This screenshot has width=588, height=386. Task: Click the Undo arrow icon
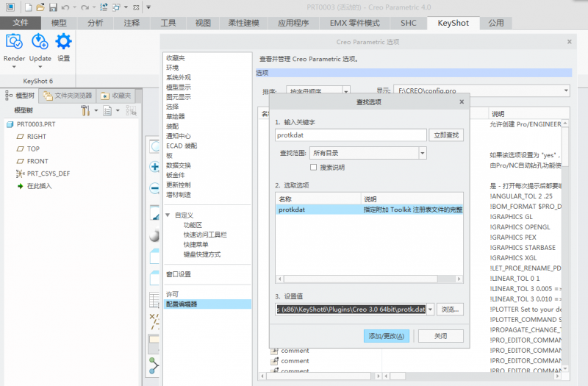(x=65, y=7)
